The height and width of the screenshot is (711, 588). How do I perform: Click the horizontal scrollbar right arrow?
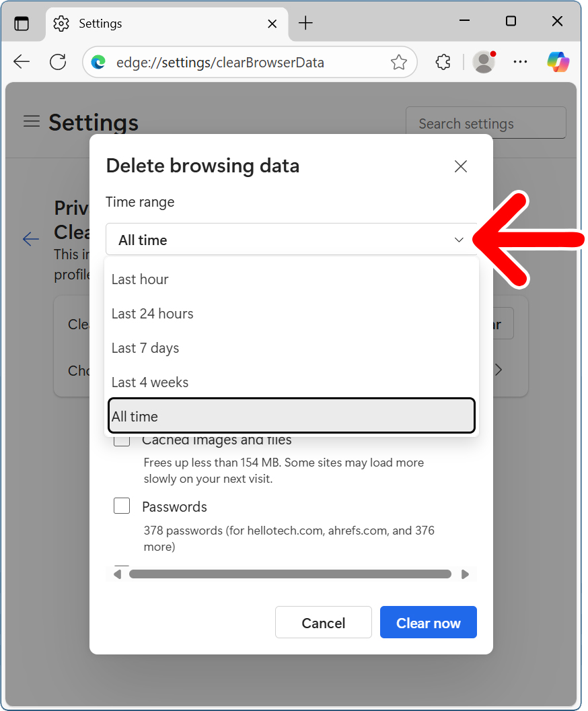pyautogui.click(x=465, y=574)
